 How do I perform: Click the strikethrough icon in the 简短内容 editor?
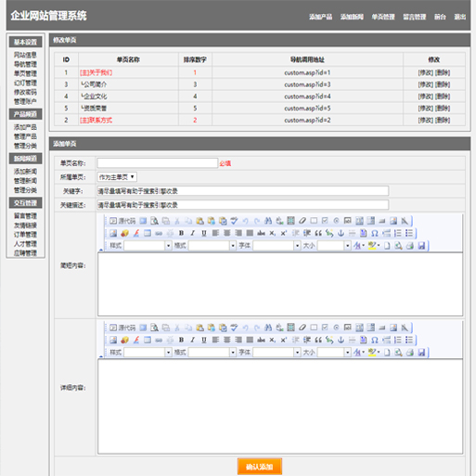261,233
